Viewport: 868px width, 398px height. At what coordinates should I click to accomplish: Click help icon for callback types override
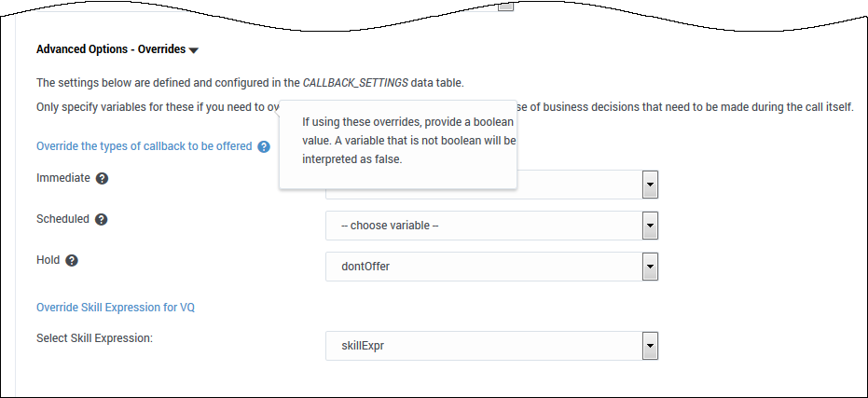264,147
